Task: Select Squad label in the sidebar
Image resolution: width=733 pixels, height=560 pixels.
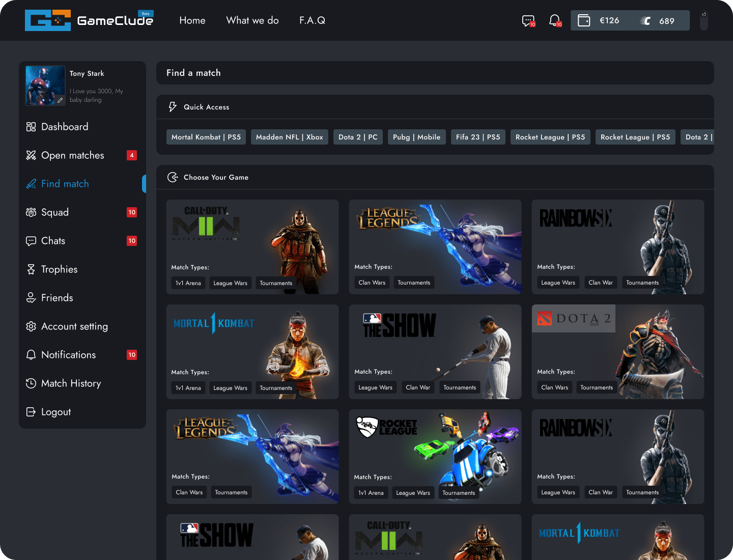Action: tap(55, 212)
